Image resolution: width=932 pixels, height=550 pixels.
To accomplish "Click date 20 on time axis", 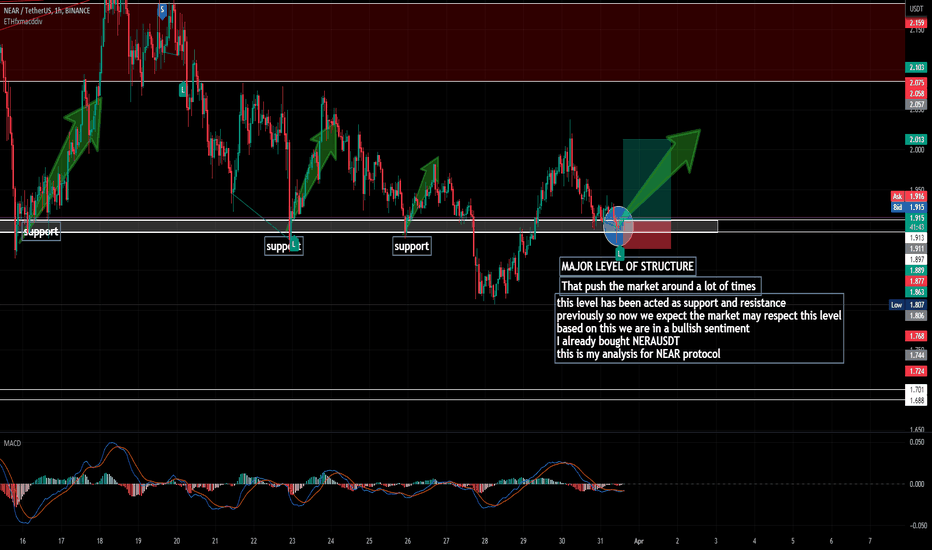I will click(x=177, y=541).
